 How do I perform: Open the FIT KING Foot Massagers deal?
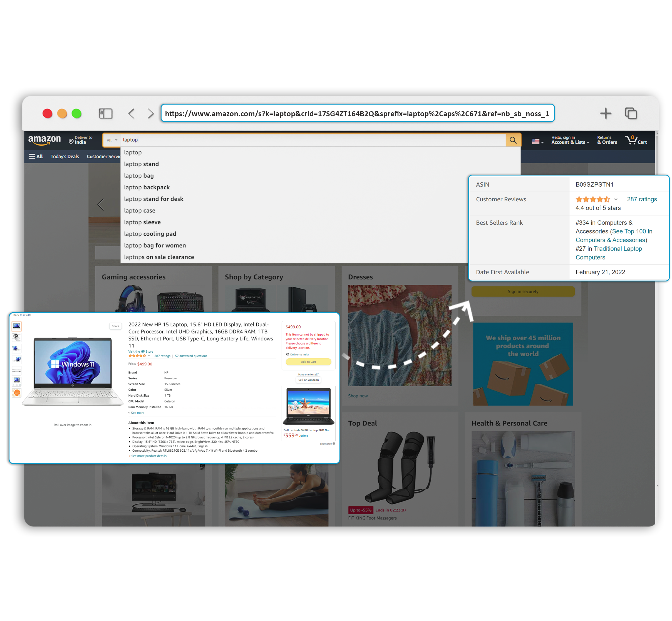click(372, 518)
